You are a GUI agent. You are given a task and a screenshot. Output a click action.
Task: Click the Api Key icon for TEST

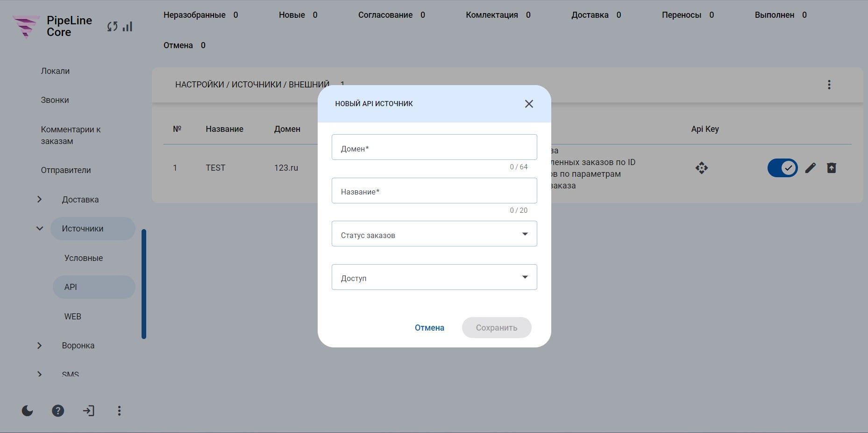pos(702,168)
